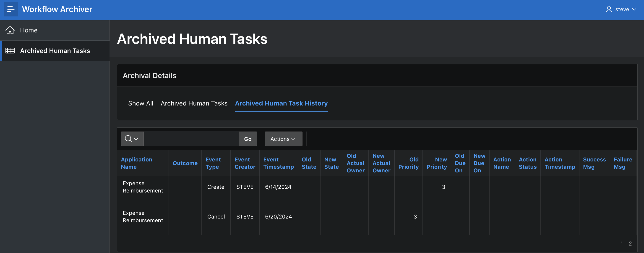644x253 pixels.
Task: Open the Actions dropdown menu
Action: coord(283,139)
